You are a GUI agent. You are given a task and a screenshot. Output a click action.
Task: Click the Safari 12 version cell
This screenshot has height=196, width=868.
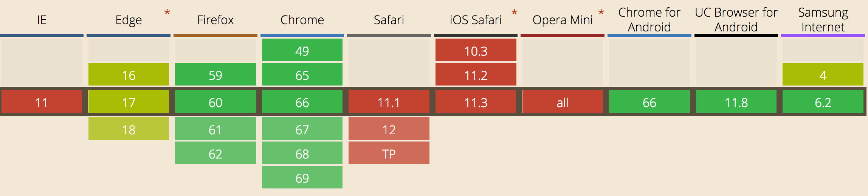(x=389, y=129)
